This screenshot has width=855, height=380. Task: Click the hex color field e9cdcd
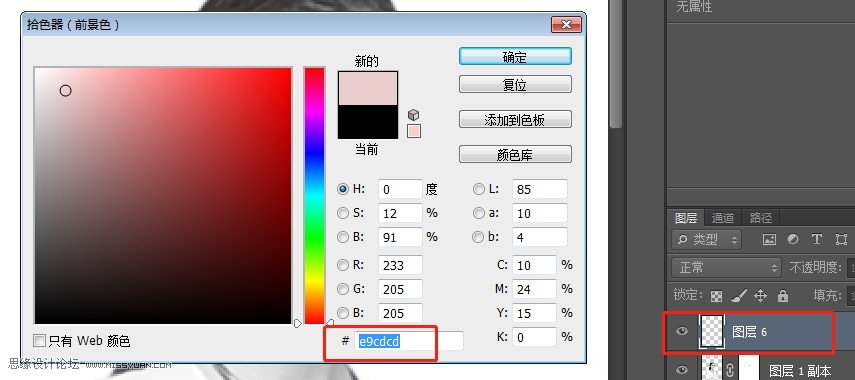409,341
